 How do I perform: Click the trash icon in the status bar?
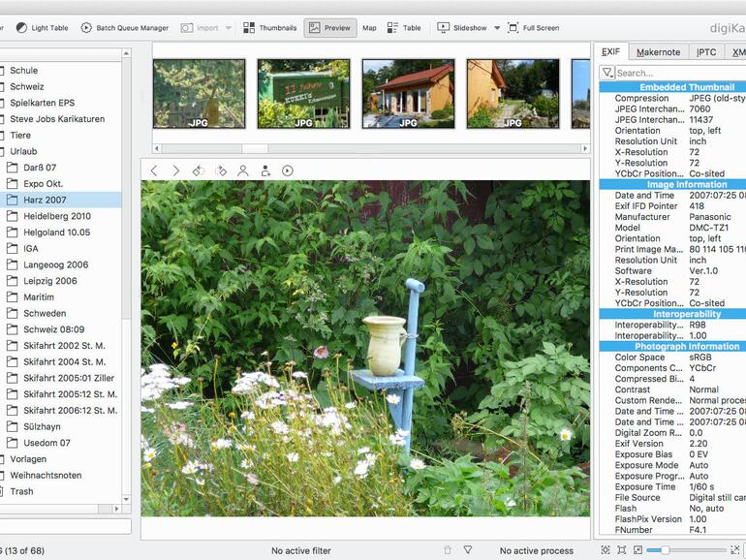[447, 550]
